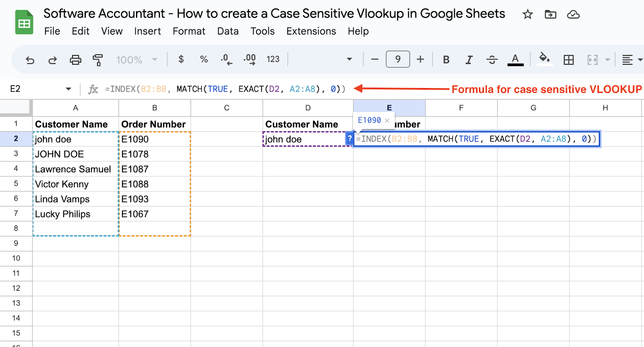Screen dimensions: 644x347
Task: Open the Tools menu
Action: [x=262, y=31]
